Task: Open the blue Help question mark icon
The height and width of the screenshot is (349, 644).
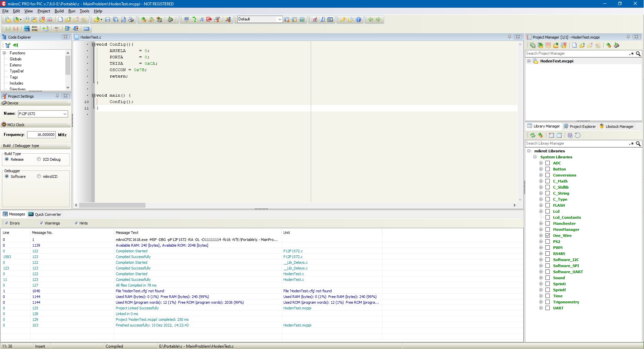Action: point(358,19)
